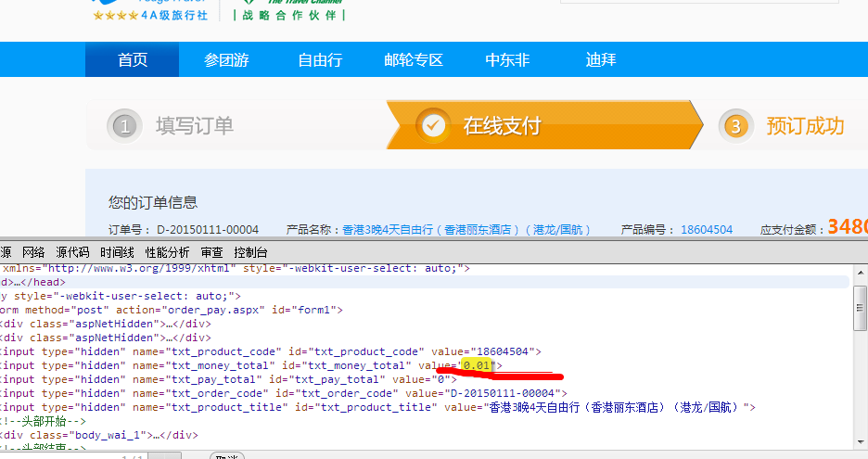Click the highlighted 0.01 value of txt_money_total
The image size is (868, 459).
point(477,365)
